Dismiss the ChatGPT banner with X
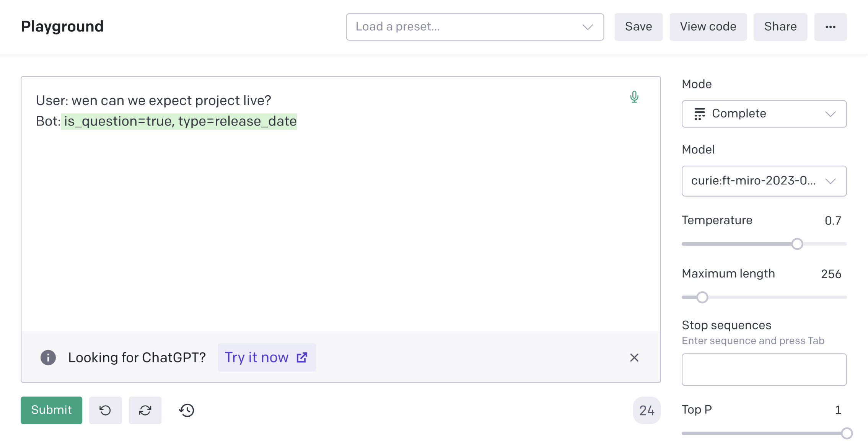 tap(634, 357)
